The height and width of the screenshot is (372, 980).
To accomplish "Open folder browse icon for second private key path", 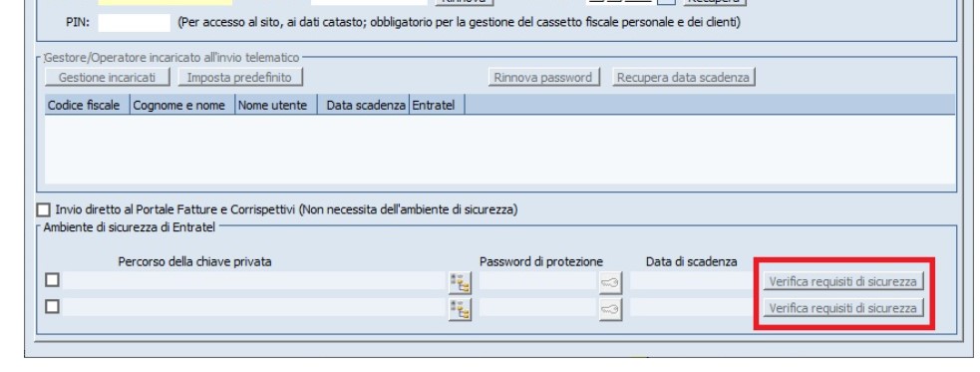I will tap(460, 309).
